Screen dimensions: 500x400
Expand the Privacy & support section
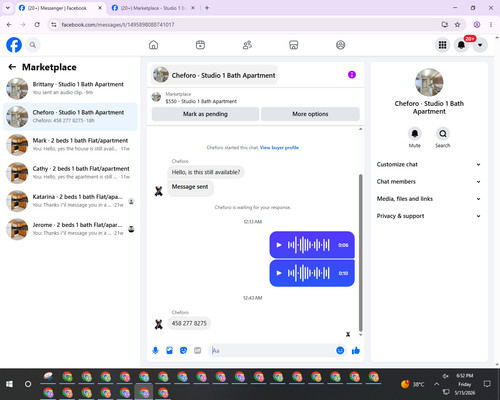pyautogui.click(x=429, y=216)
